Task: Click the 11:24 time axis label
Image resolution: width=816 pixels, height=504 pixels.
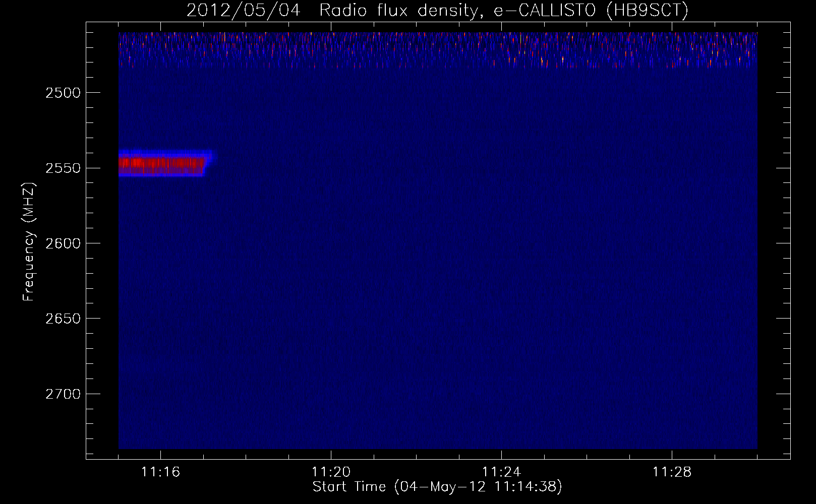Action: tap(501, 472)
